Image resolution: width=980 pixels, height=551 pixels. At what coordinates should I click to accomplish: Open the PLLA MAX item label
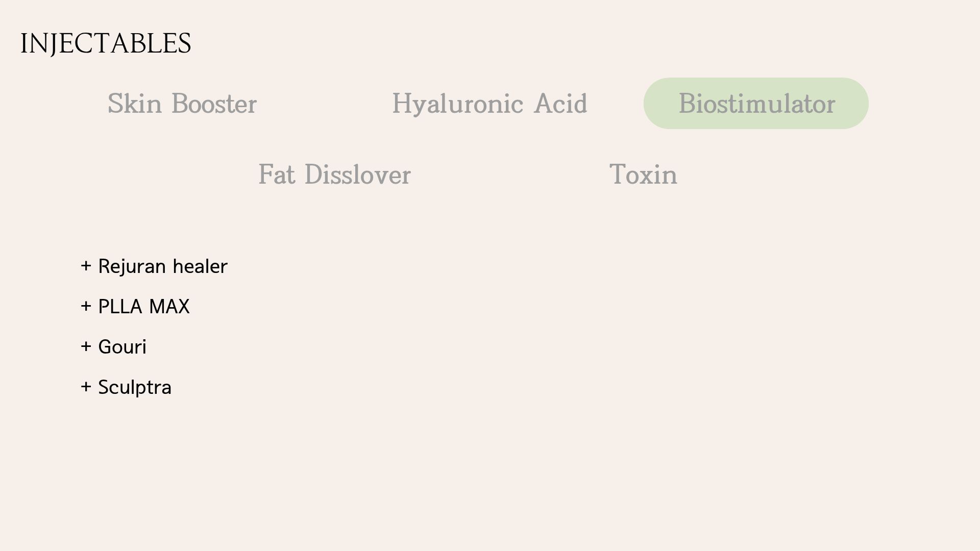pos(143,307)
